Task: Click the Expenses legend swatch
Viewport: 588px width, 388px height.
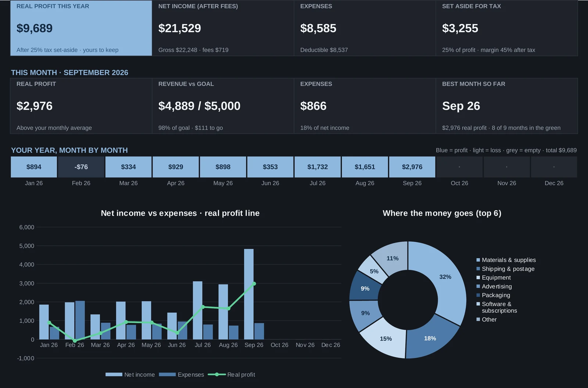Action: point(167,374)
